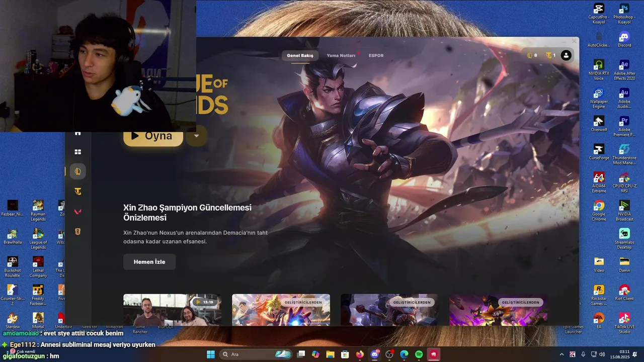Open Xin Zhao Şampiyon Güncellemesi Önizlemesi headline
644x362 pixels.
click(187, 213)
